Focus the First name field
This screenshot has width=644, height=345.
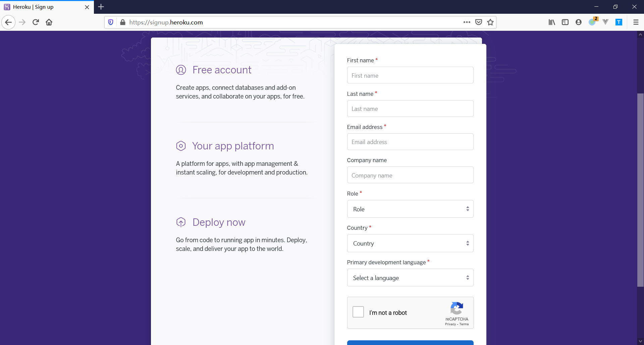click(x=410, y=75)
